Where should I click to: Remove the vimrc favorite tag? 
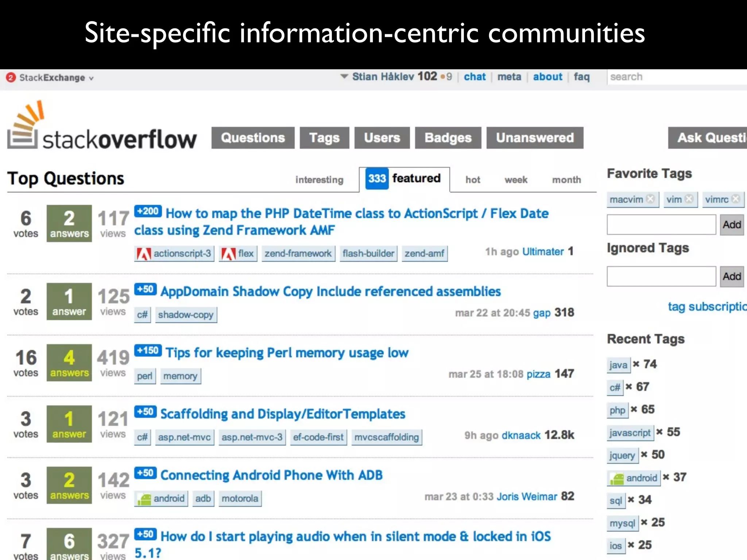pyautogui.click(x=736, y=199)
